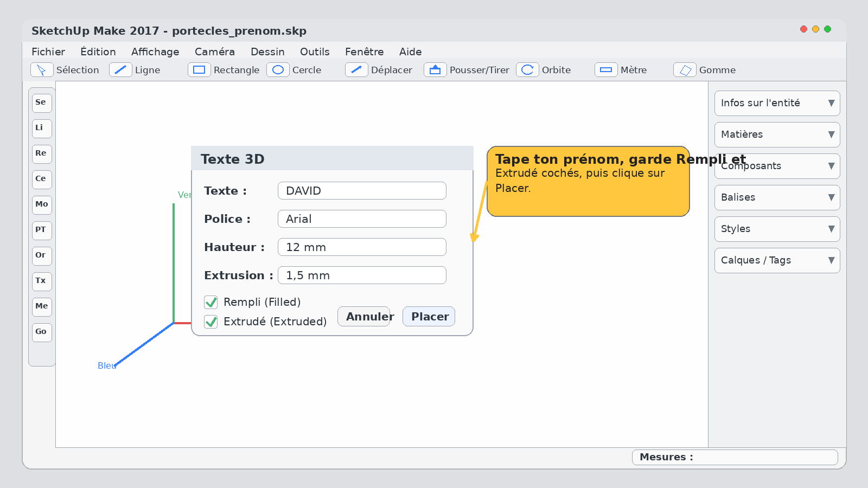
Task: Activate the Pousser/Tirer tool icon
Action: [x=435, y=70]
